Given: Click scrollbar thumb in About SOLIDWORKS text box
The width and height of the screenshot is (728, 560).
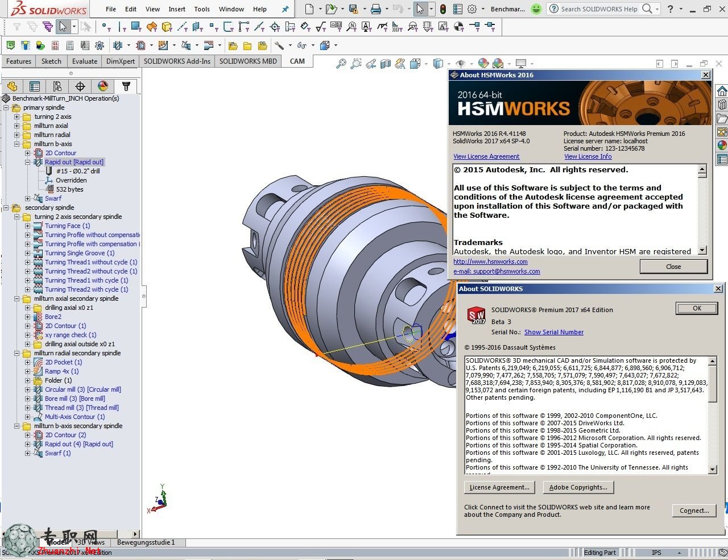Looking at the screenshot, I should [713, 384].
